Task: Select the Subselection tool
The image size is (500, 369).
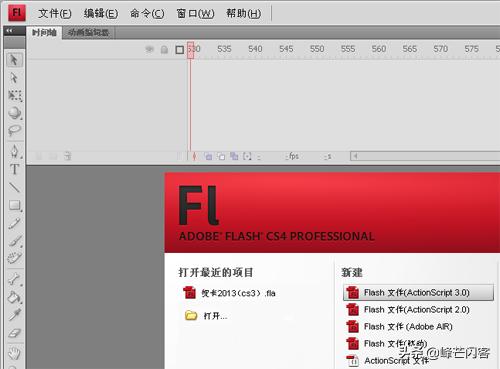Action: [14, 78]
